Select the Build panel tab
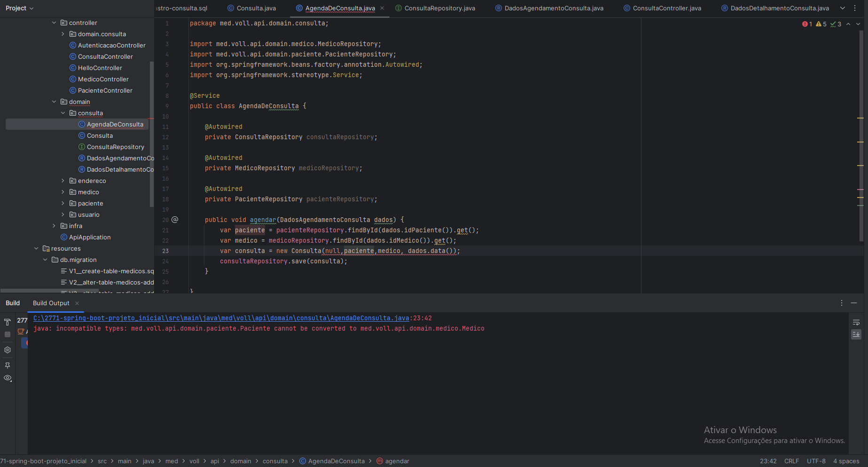Screen dimensions: 868x467 coord(13,303)
